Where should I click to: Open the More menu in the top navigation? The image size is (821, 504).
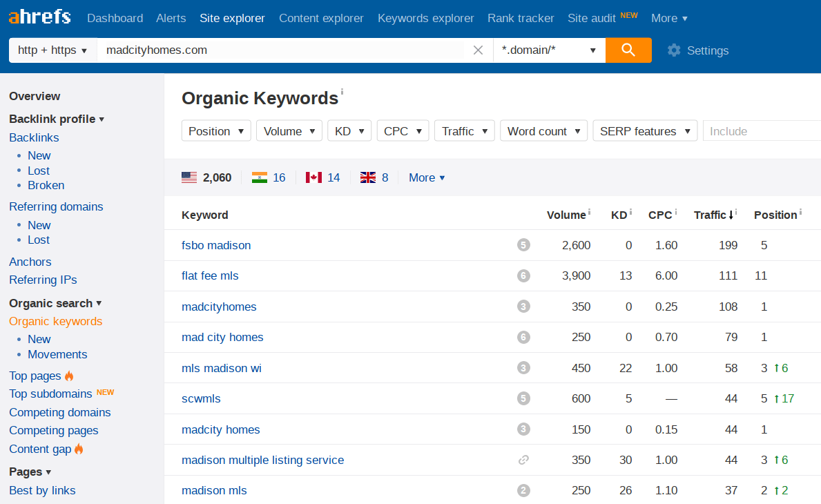[x=669, y=18]
